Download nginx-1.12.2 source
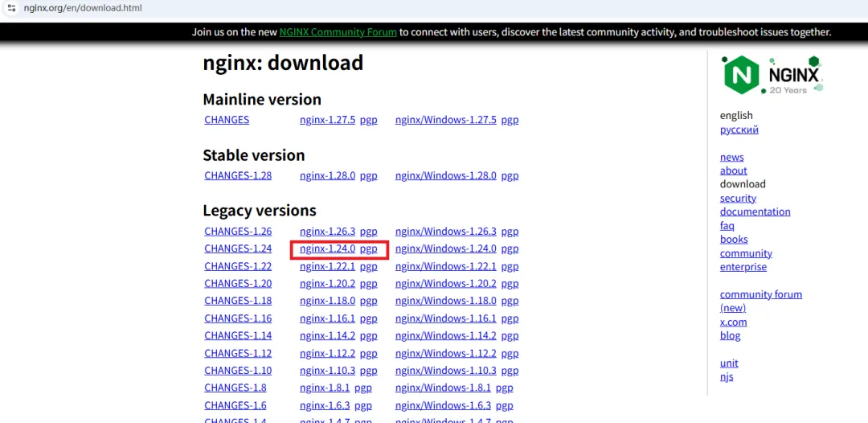 [327, 353]
